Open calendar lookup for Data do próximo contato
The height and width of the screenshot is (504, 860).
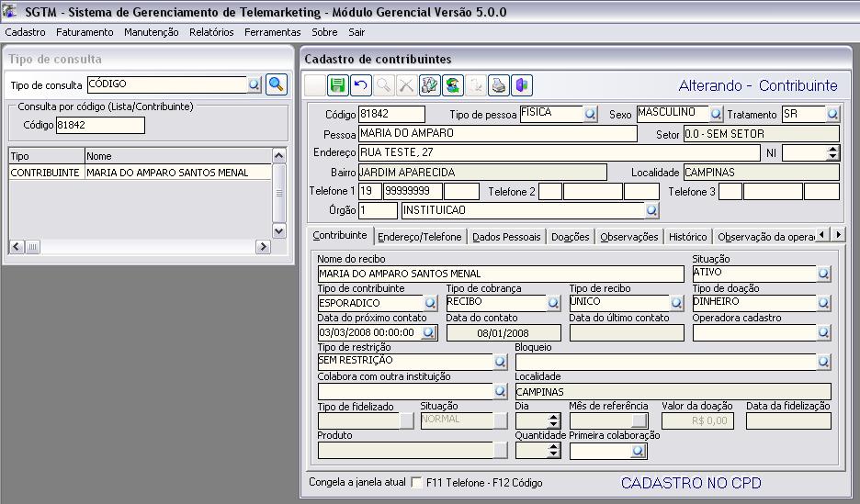429,332
